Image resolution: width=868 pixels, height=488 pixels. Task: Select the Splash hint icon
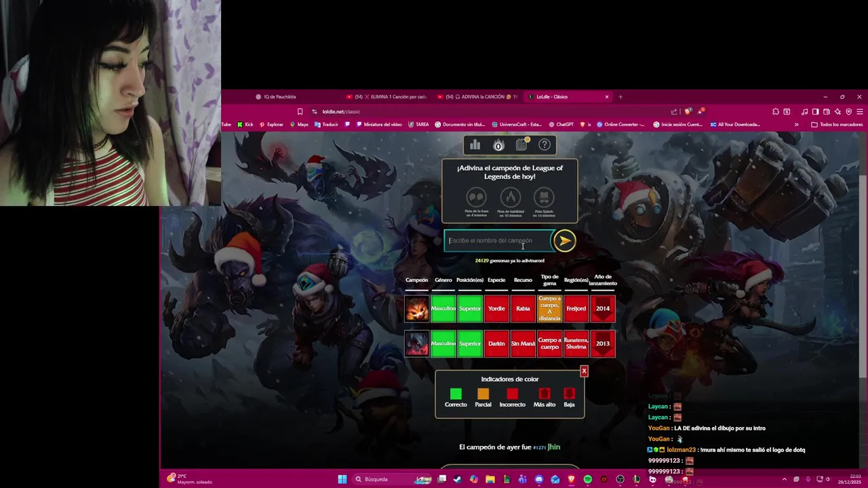(x=543, y=198)
